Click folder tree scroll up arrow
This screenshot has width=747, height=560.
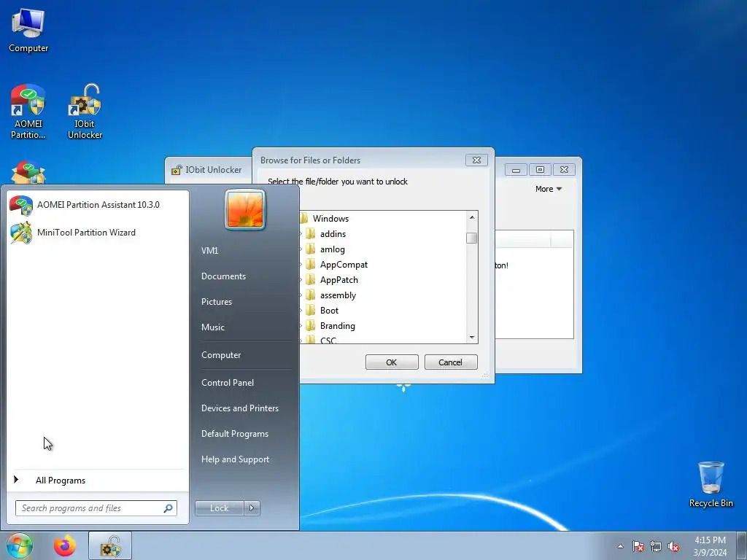[472, 217]
